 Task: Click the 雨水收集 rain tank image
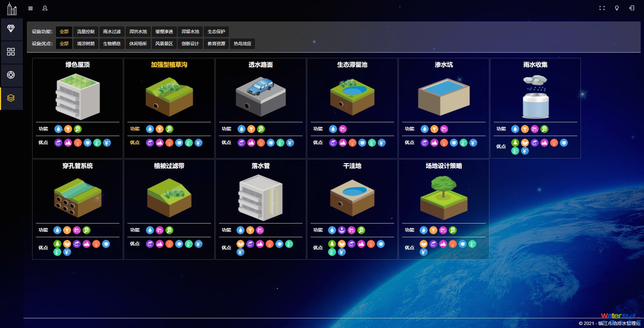535,97
